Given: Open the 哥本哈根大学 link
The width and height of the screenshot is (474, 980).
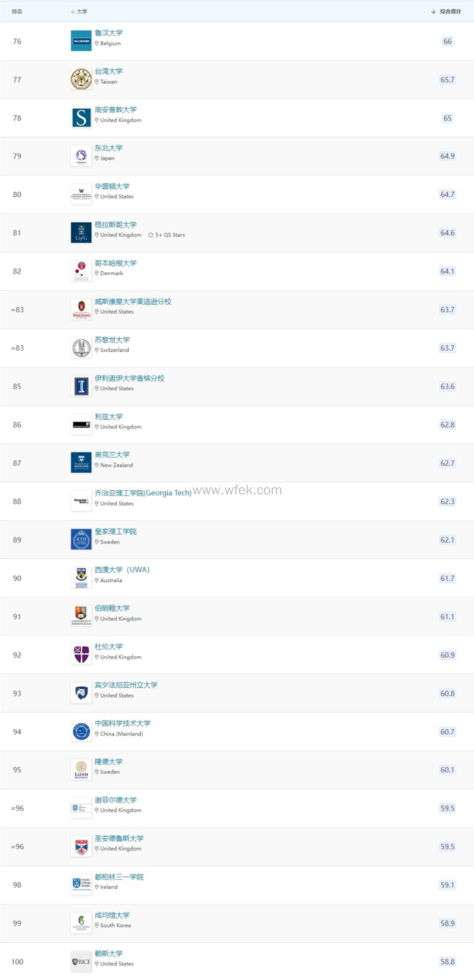Looking at the screenshot, I should tap(116, 263).
